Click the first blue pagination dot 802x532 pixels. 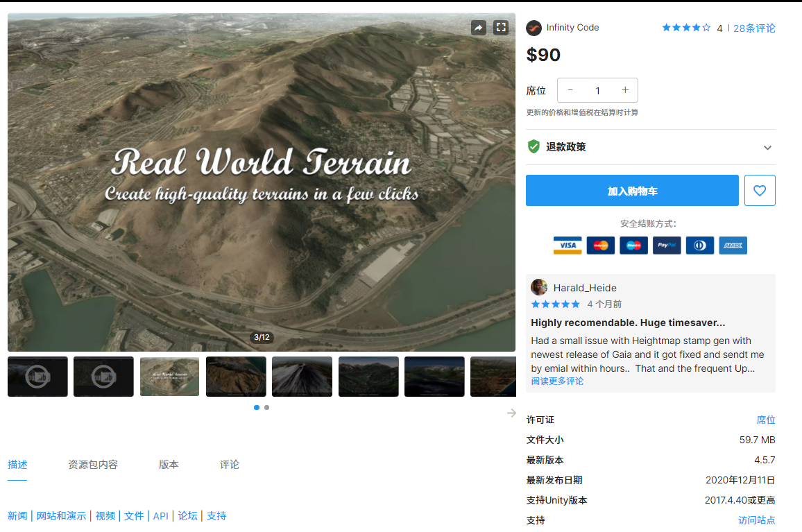pos(257,407)
